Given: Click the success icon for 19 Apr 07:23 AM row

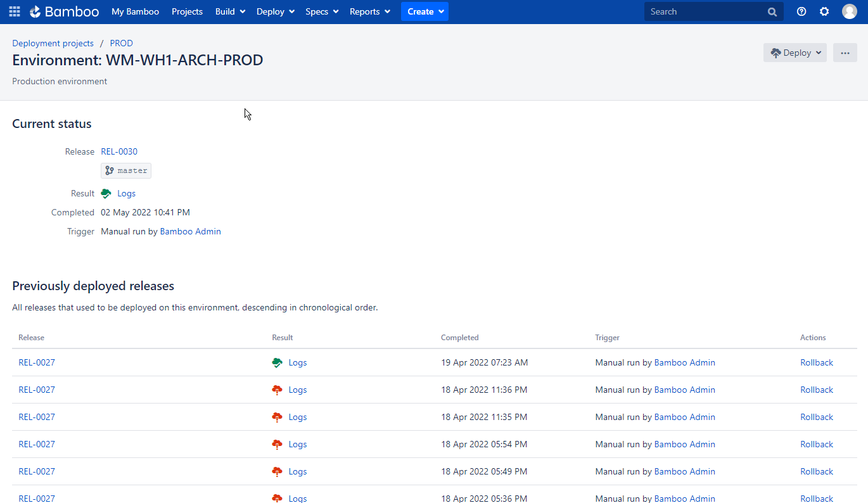Looking at the screenshot, I should pos(277,363).
